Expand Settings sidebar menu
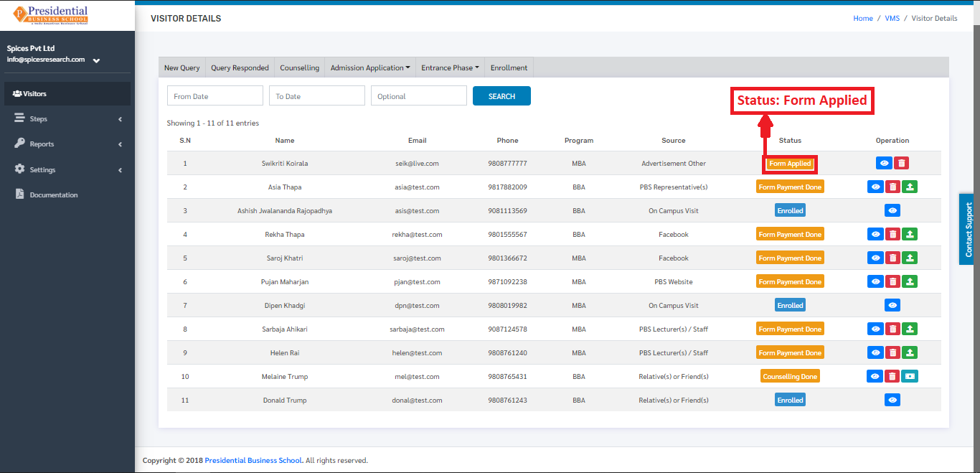980x473 pixels. point(67,169)
